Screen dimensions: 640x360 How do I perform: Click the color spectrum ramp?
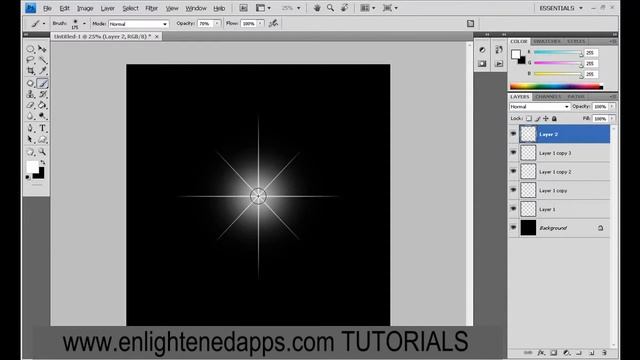[x=556, y=86]
